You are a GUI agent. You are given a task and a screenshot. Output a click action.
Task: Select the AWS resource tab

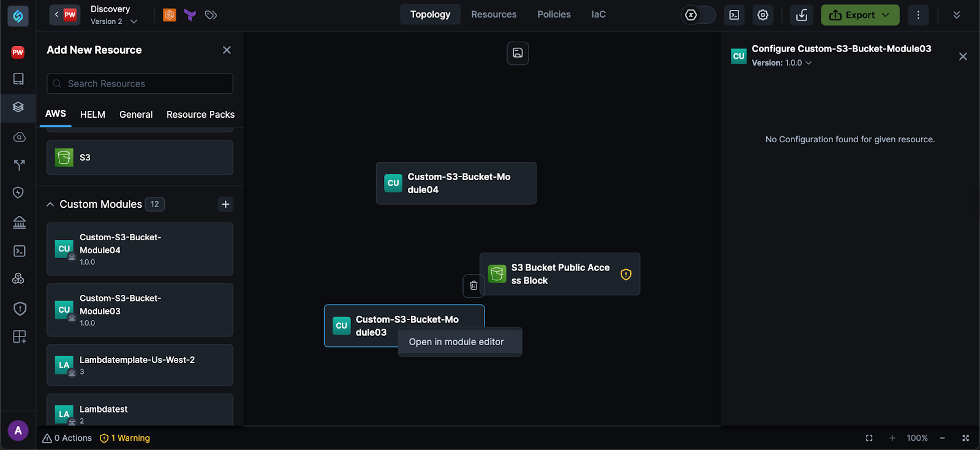[56, 114]
